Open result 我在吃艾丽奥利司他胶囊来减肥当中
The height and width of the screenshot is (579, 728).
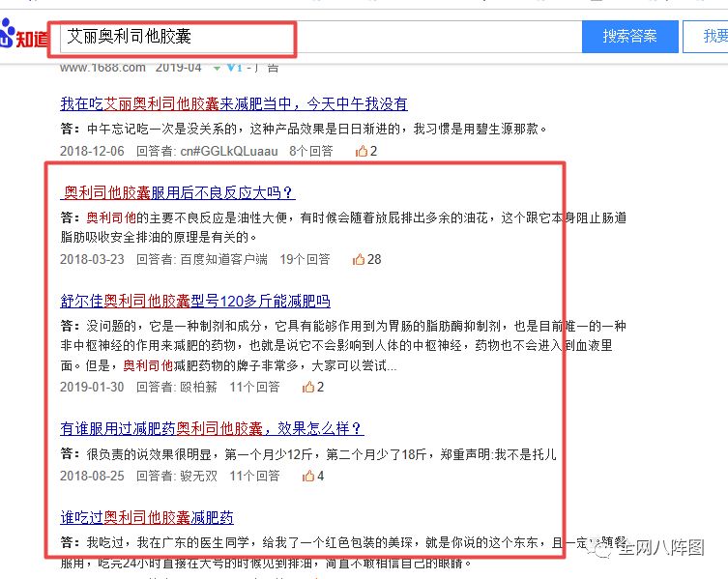[x=234, y=104]
